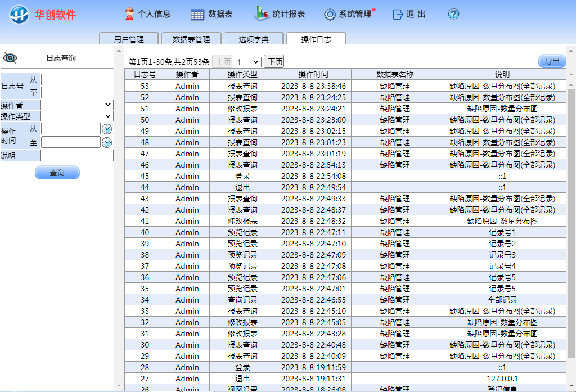576x392 pixels.
Task: Open the help question mark icon
Action: click(x=453, y=15)
